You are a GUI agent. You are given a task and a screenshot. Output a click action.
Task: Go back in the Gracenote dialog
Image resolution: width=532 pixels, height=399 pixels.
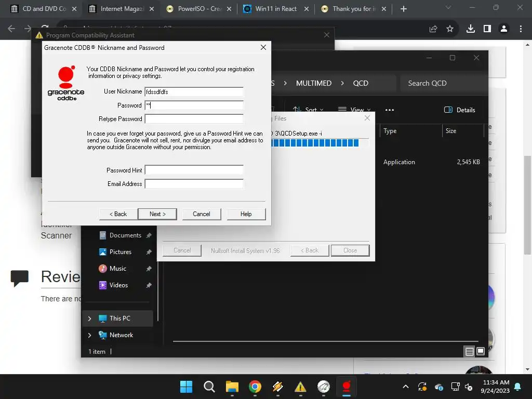[118, 214]
